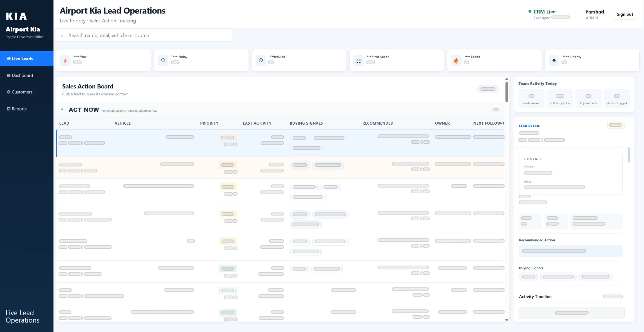Screen dimensions: 644x332
Task: Click the Team Activity Today heading
Action: click(538, 83)
